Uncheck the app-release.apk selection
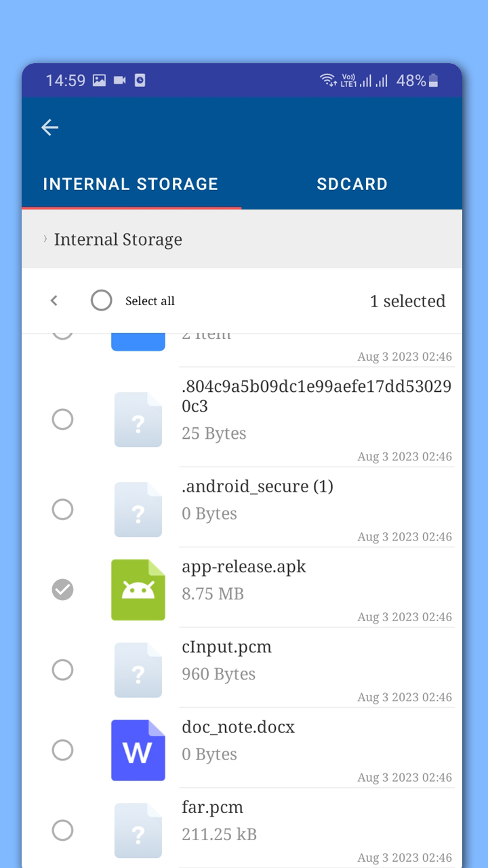The width and height of the screenshot is (488, 868). 62,590
